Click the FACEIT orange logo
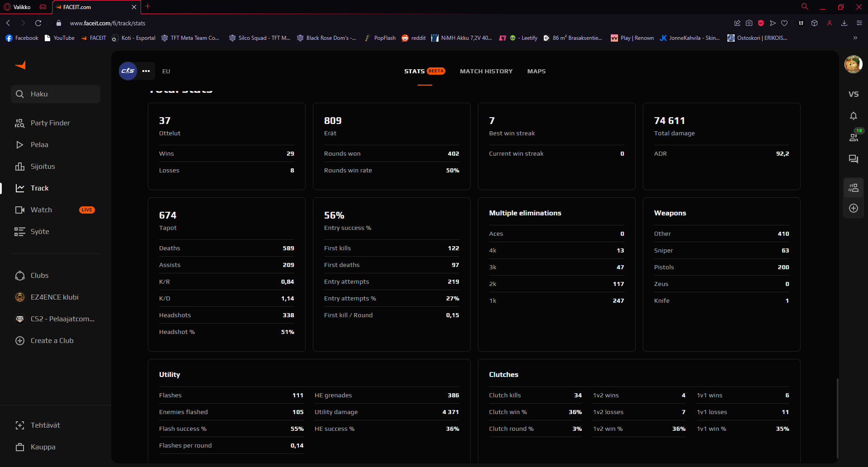This screenshot has width=868, height=467. pyautogui.click(x=20, y=66)
